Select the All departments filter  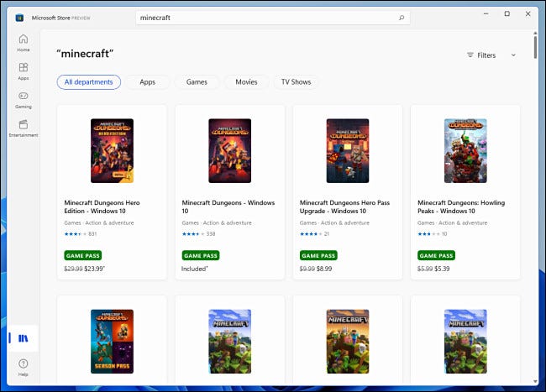pyautogui.click(x=89, y=82)
